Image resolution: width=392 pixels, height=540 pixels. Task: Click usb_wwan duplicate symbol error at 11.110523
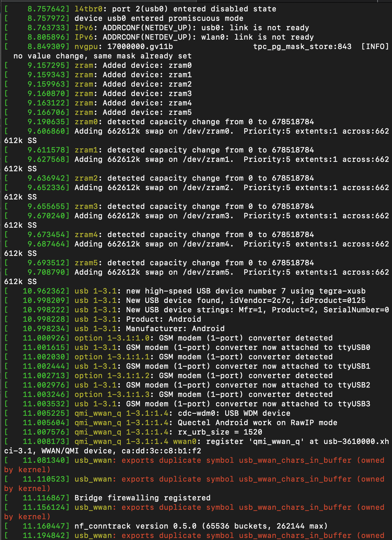coord(194,479)
